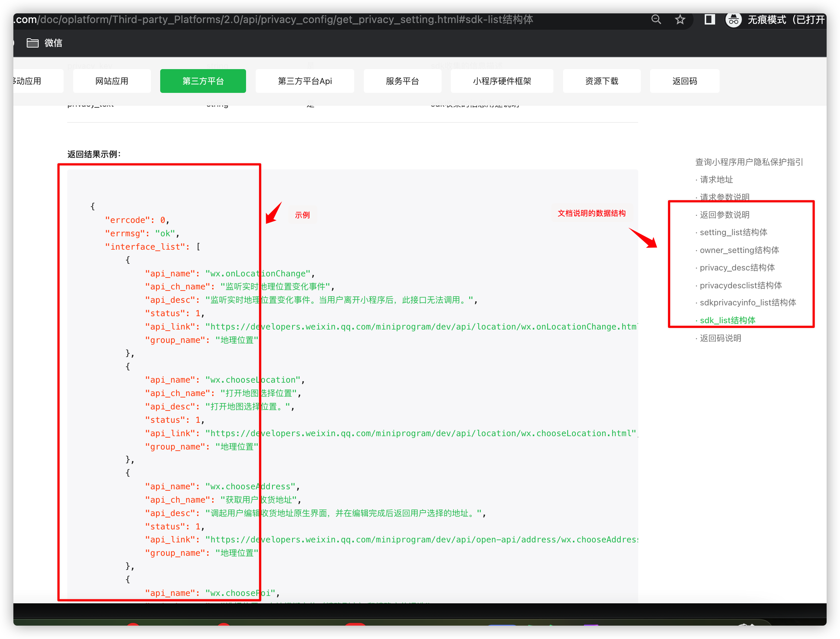This screenshot has width=840, height=639.
Task: Open the 返回码 tab
Action: tap(684, 81)
